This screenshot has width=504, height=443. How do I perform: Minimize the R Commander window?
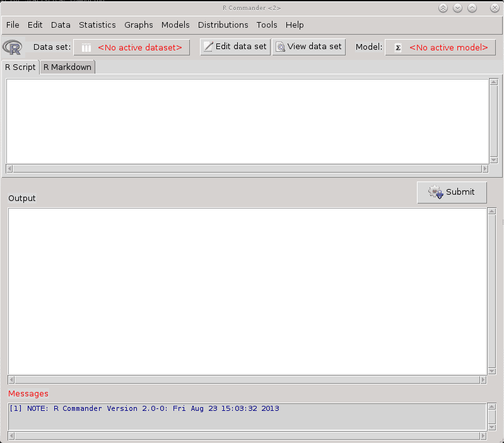457,8
